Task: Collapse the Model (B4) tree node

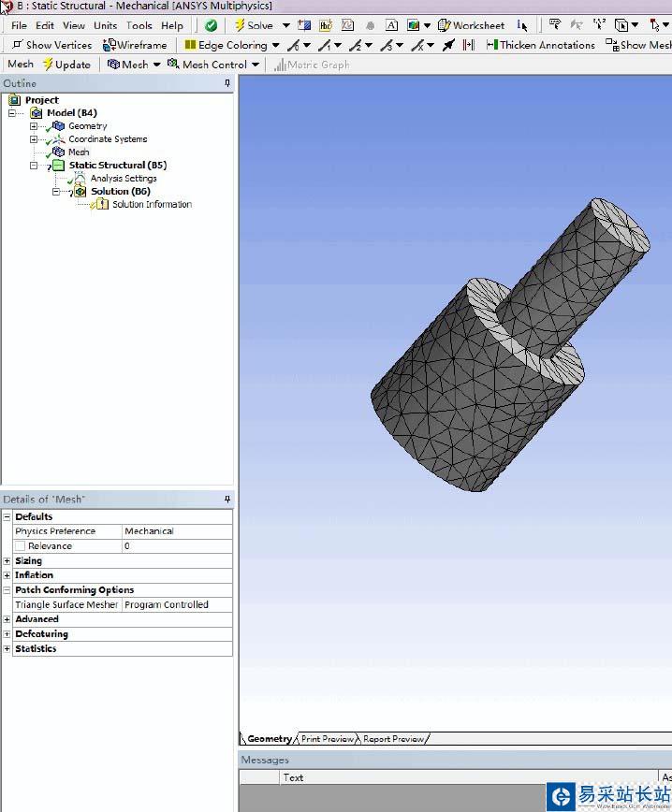Action: coord(12,113)
